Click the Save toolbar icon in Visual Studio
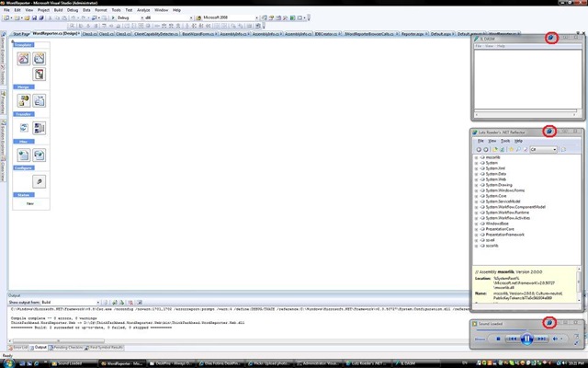 34,17
